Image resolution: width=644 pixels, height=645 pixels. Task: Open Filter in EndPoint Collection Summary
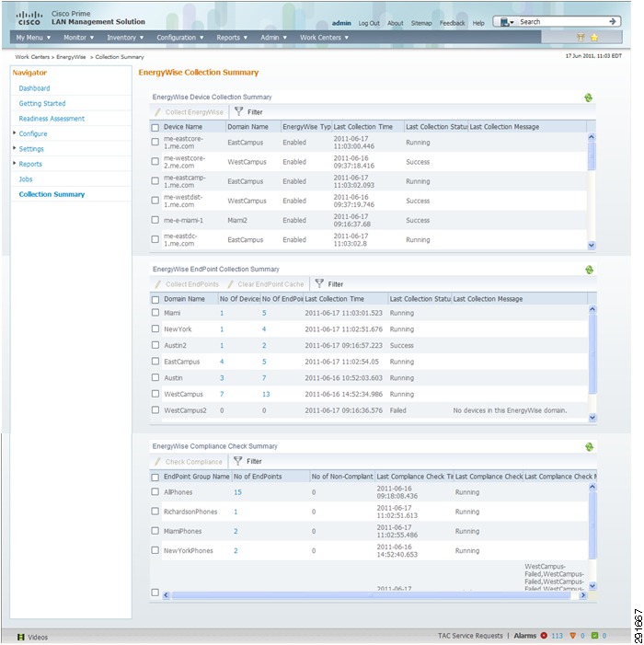pos(329,283)
